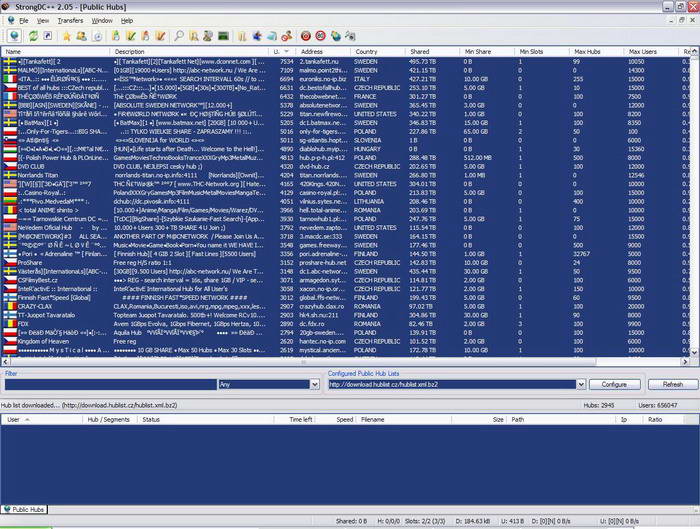The image size is (700, 529).
Task: Click the first red circular limiter icon
Action: click(x=305, y=36)
